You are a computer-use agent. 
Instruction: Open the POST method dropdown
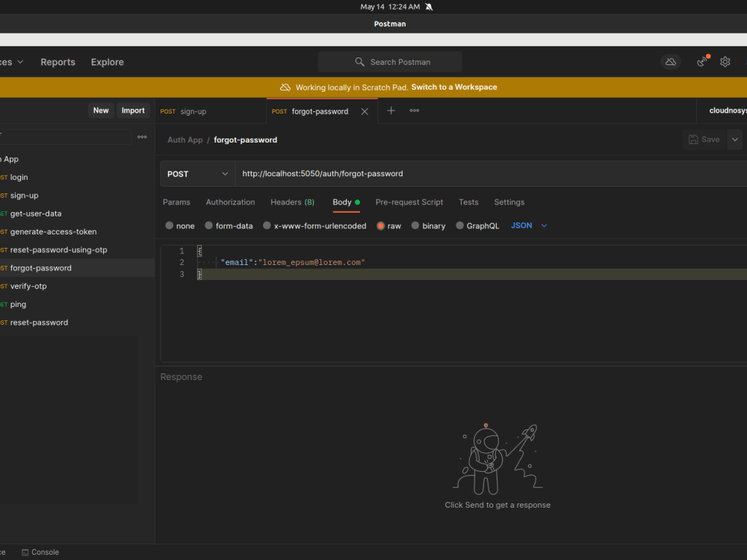click(x=197, y=174)
